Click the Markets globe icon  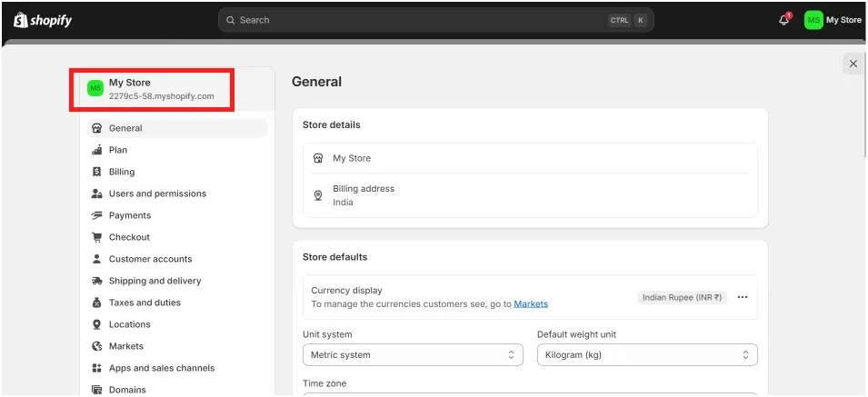click(97, 346)
